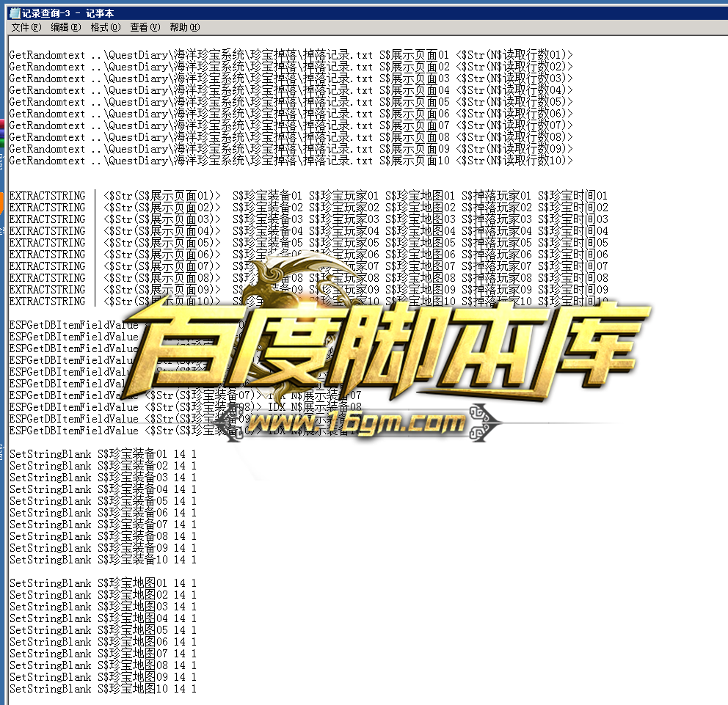The width and height of the screenshot is (728, 705).
Task: Click SetStringBlank S$珍宝装备05 14 1 line
Action: [103, 501]
